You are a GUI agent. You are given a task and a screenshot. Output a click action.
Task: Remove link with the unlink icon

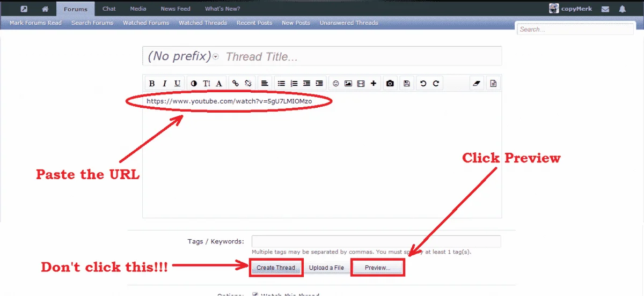click(x=248, y=84)
